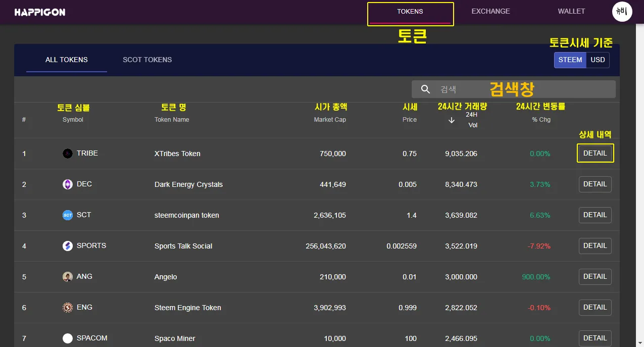
Task: Focus the token search field
Action: pos(514,89)
